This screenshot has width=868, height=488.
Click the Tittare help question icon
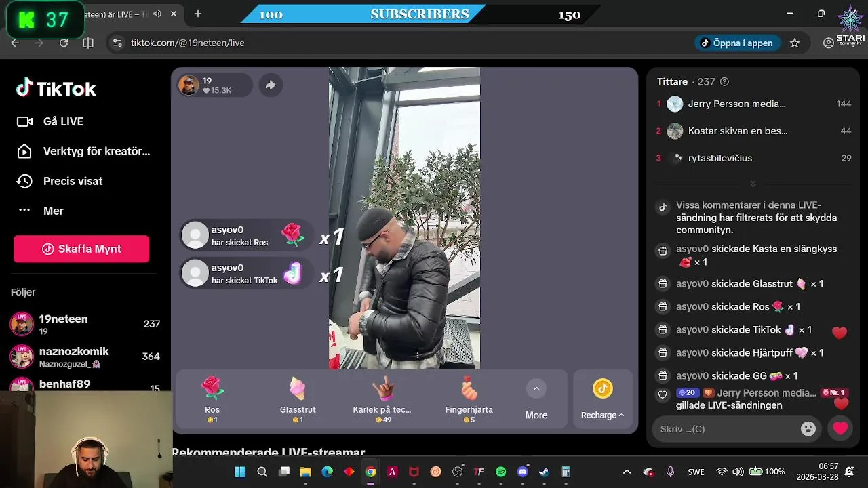tap(724, 81)
